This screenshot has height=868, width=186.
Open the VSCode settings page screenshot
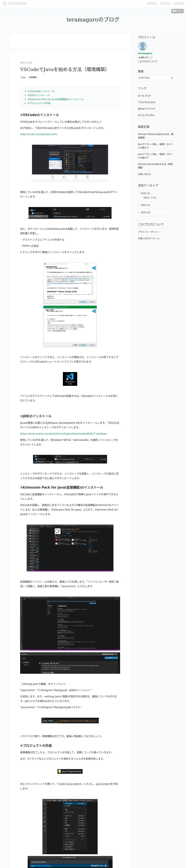(x=70, y=623)
